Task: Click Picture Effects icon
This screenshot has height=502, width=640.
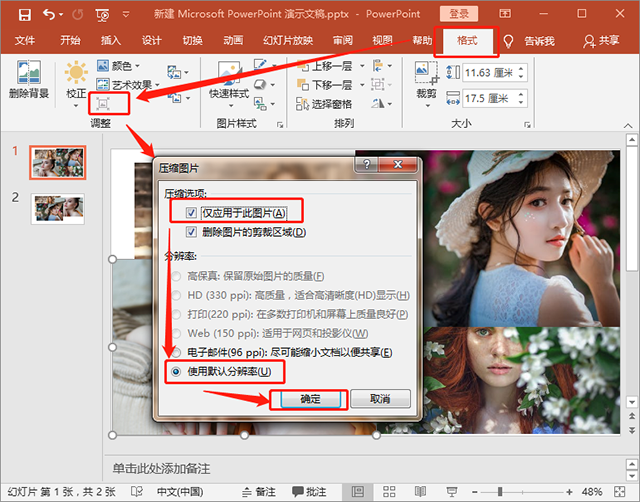Action: 260,84
